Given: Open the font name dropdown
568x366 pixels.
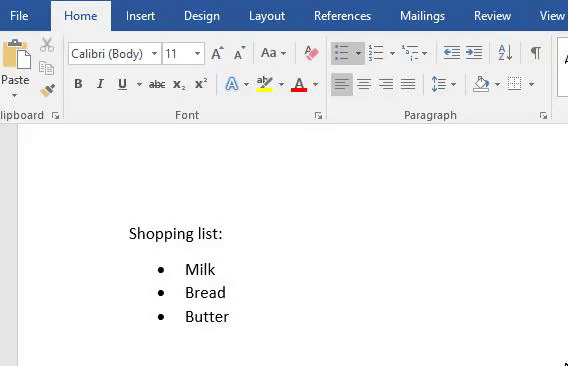Looking at the screenshot, I should (154, 54).
